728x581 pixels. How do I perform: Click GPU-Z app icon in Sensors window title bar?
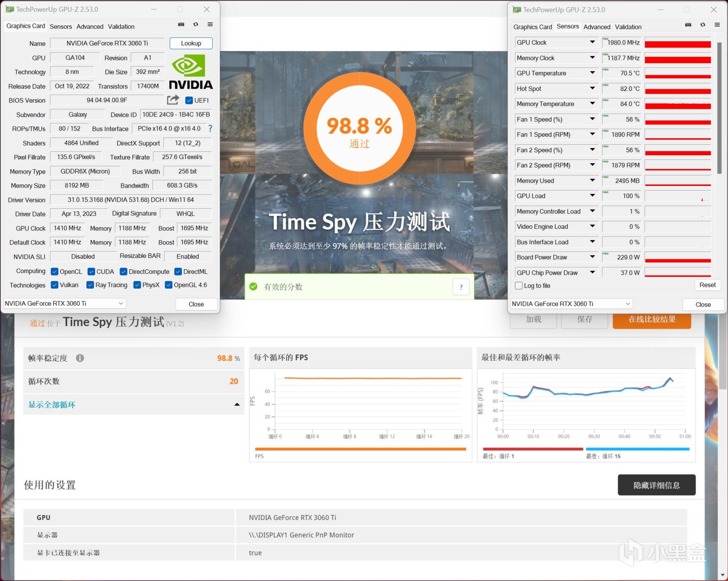click(517, 10)
